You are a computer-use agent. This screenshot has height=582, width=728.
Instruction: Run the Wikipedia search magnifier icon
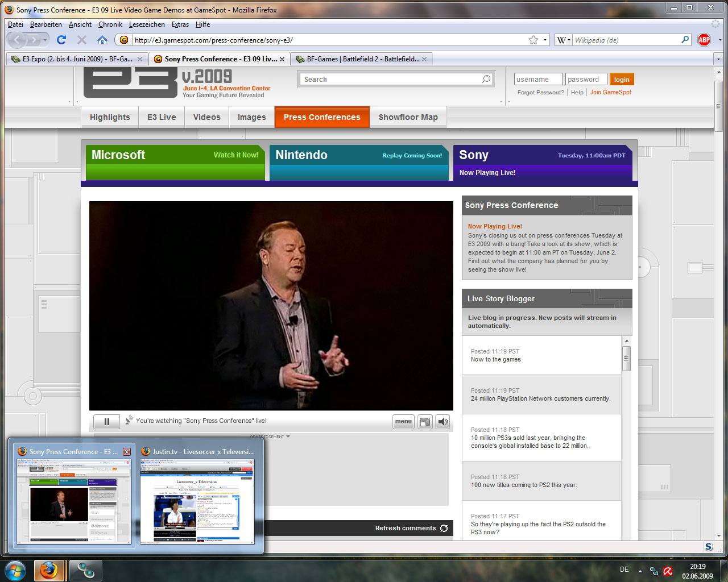(685, 40)
